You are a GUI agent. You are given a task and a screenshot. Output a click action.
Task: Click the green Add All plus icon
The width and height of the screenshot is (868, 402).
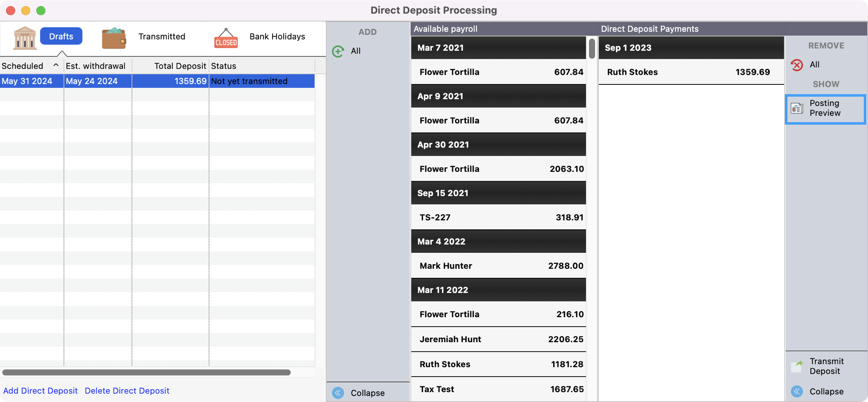click(338, 51)
